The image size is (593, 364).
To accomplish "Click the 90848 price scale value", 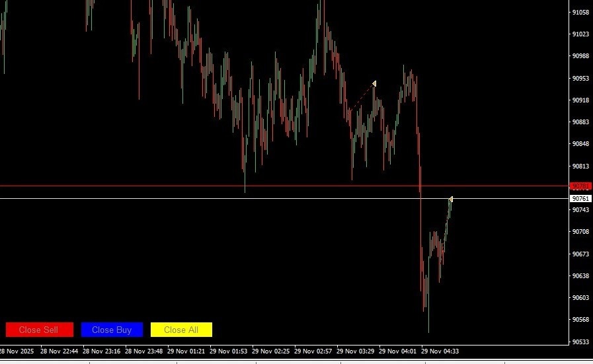I will point(580,144).
